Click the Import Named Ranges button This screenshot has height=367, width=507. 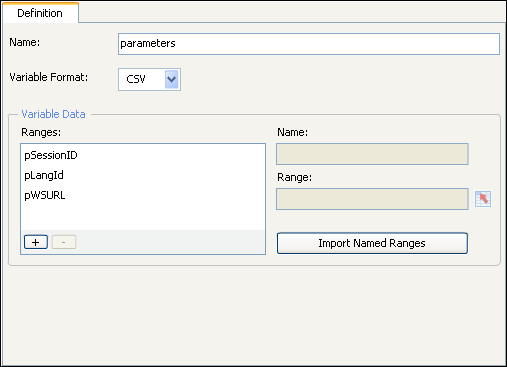coord(372,243)
